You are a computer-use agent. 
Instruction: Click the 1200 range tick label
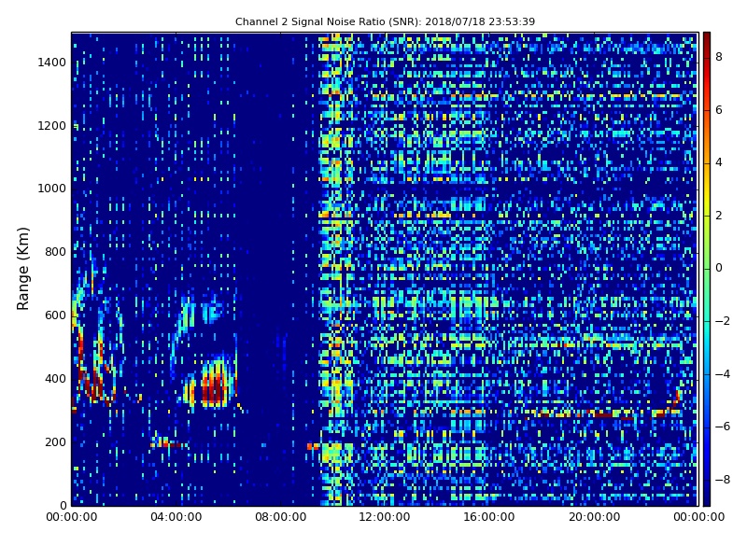click(52, 126)
